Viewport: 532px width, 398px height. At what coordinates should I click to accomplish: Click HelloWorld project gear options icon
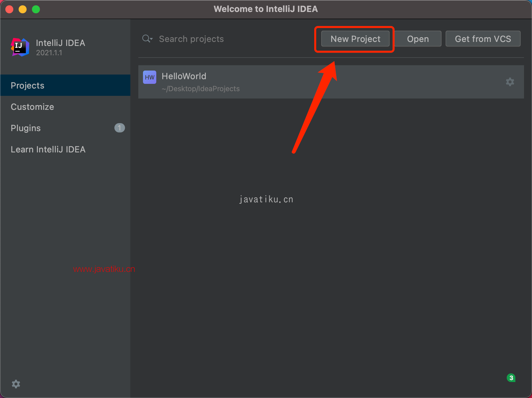[510, 82]
